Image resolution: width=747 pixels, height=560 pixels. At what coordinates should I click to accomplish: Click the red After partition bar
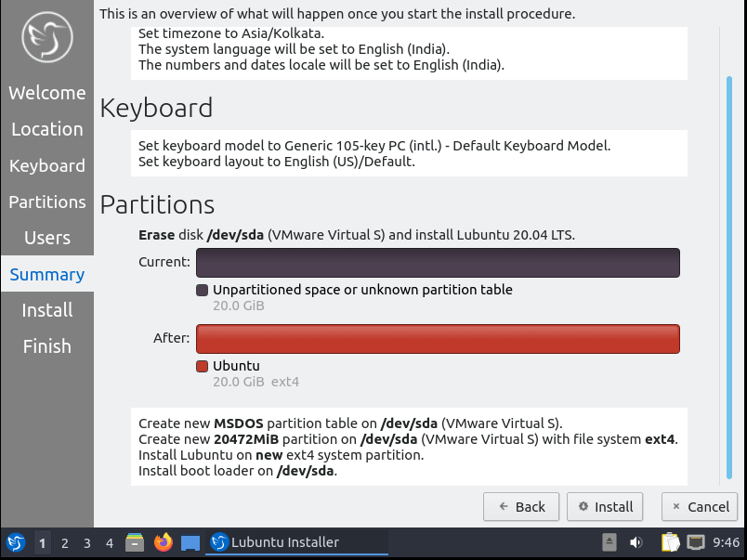point(437,339)
